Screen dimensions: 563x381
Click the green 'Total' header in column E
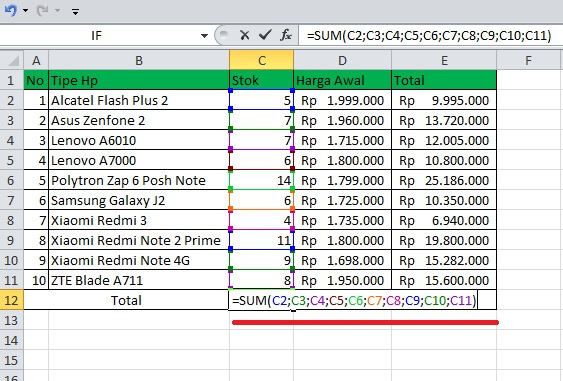[x=444, y=80]
